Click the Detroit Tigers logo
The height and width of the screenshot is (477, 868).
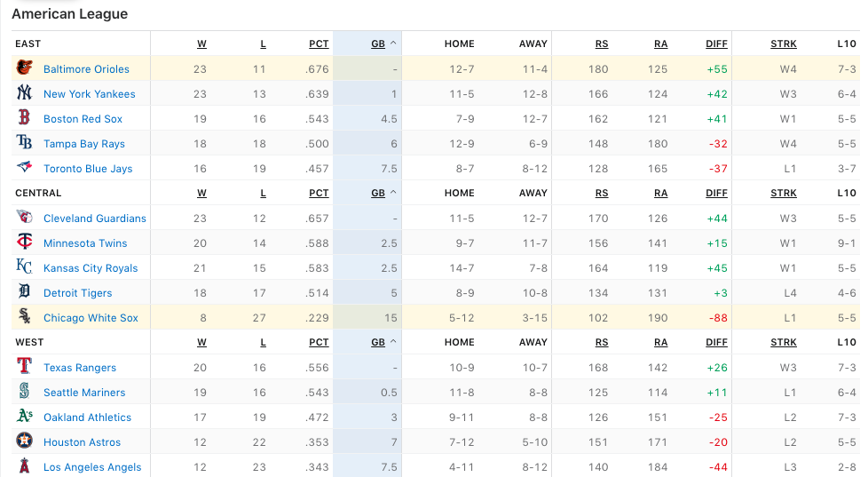[24, 292]
